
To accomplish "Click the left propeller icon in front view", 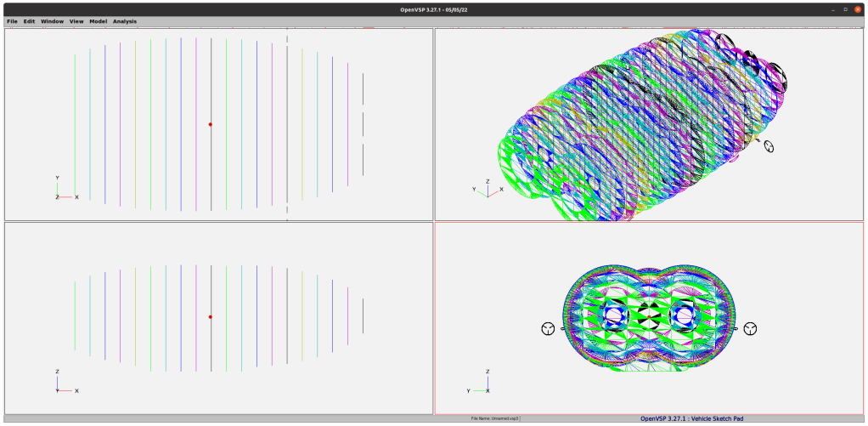I will coord(548,329).
